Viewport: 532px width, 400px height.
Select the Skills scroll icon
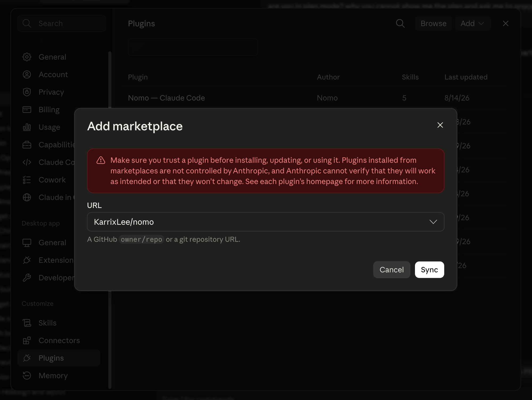pyautogui.click(x=27, y=323)
